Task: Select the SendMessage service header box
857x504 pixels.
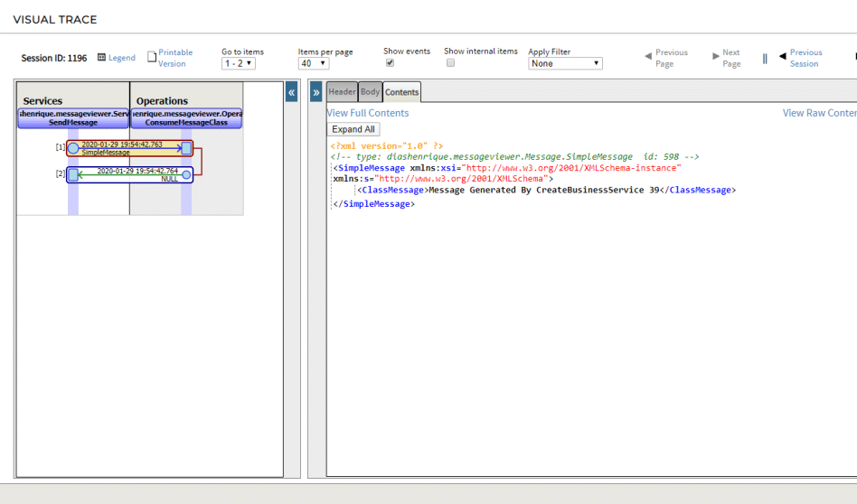Action: pyautogui.click(x=73, y=118)
